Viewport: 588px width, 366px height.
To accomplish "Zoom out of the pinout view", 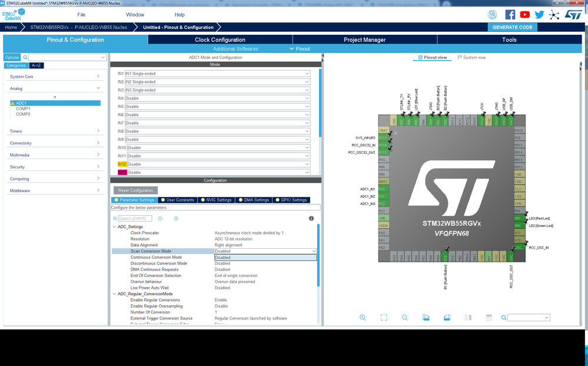I will coord(404,318).
